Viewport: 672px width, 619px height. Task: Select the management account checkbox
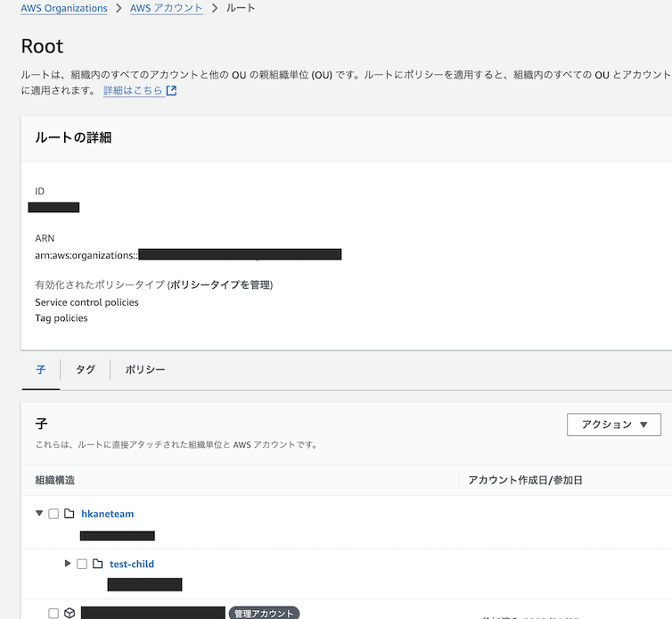pyautogui.click(x=53, y=614)
